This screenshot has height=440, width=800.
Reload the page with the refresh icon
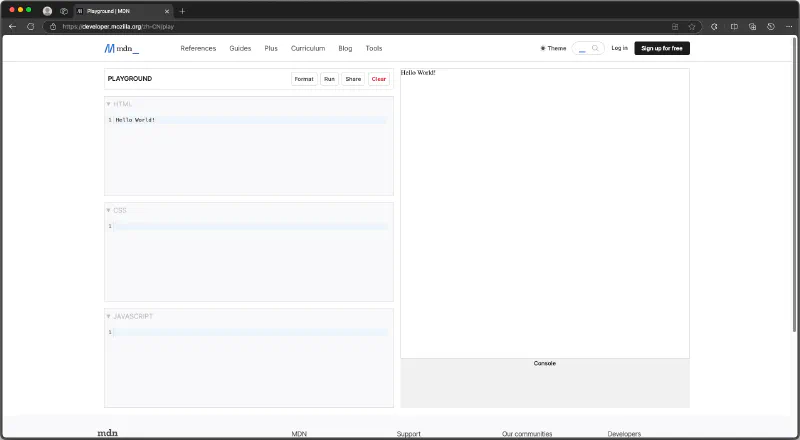click(x=31, y=27)
